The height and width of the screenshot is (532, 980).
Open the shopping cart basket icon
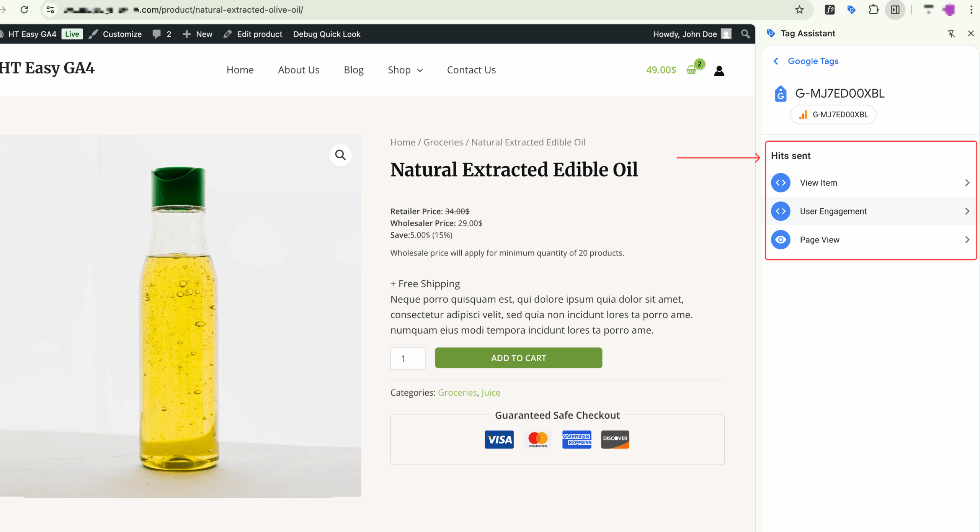(x=691, y=70)
